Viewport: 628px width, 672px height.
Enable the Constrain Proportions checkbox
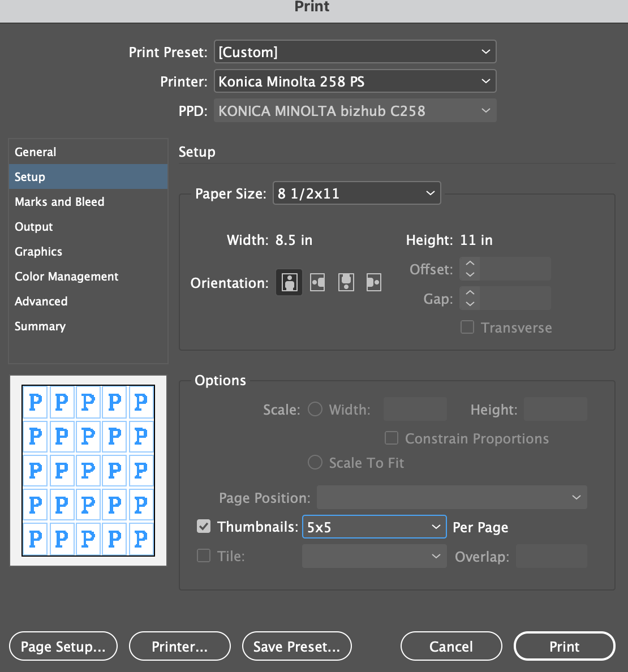(391, 438)
